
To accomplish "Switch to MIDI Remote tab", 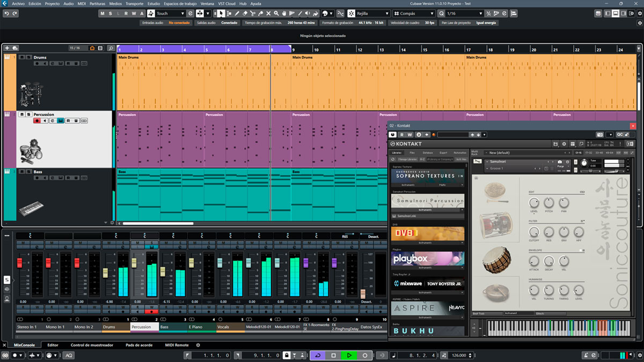I will tap(177, 345).
